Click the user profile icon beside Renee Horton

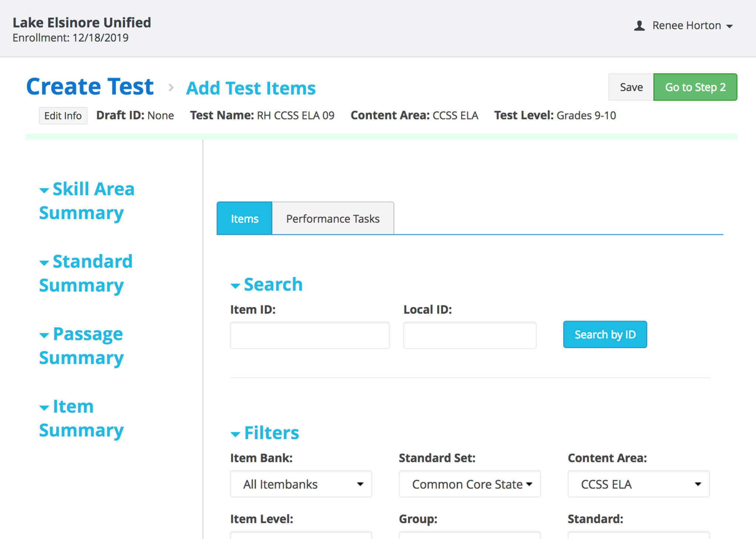pyautogui.click(x=639, y=26)
